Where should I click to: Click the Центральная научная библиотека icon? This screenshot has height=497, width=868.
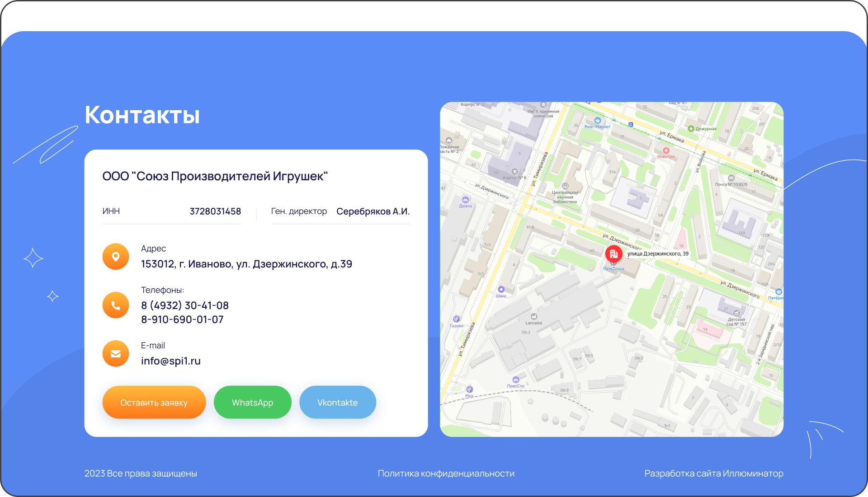(565, 186)
